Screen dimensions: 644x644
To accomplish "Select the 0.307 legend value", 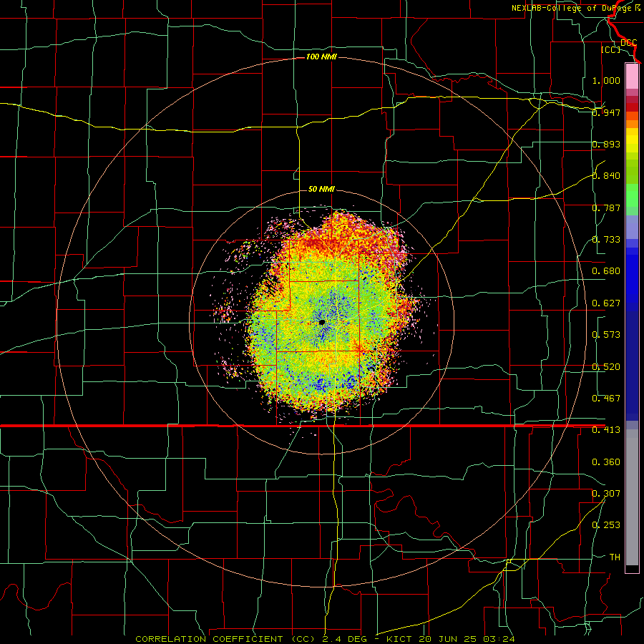I will pos(606,494).
